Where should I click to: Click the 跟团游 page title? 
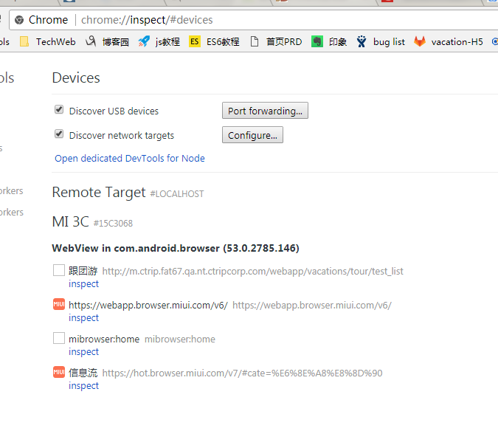(x=83, y=271)
